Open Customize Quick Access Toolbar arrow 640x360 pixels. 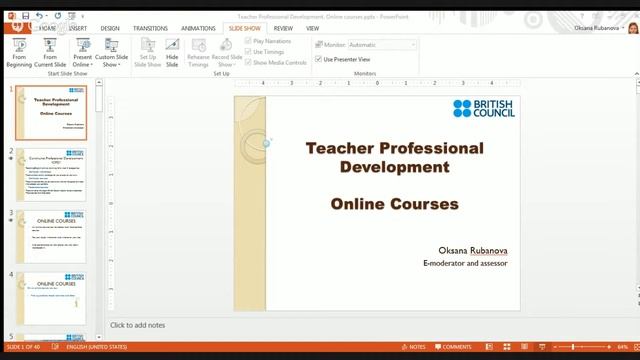[82, 16]
